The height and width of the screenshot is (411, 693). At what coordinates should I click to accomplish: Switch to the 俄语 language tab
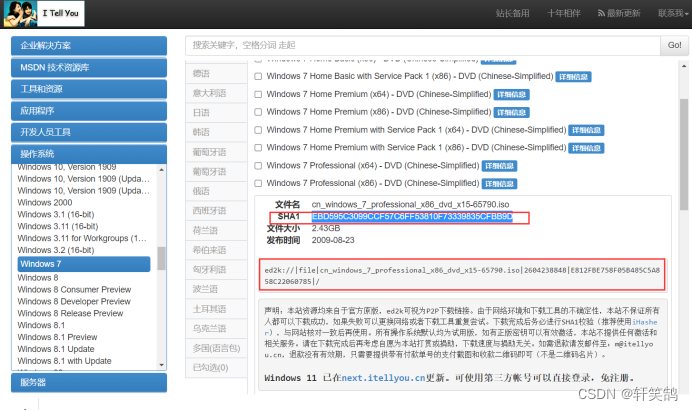point(216,191)
